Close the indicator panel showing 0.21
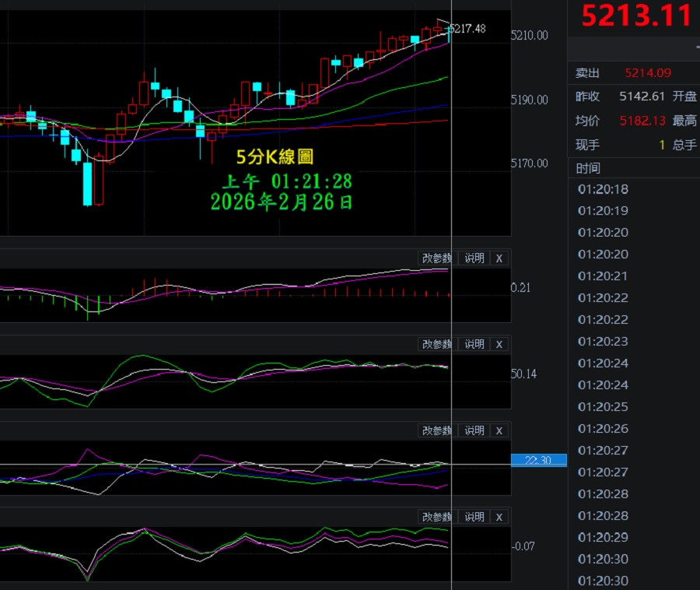This screenshot has height=590, width=700. tap(499, 258)
